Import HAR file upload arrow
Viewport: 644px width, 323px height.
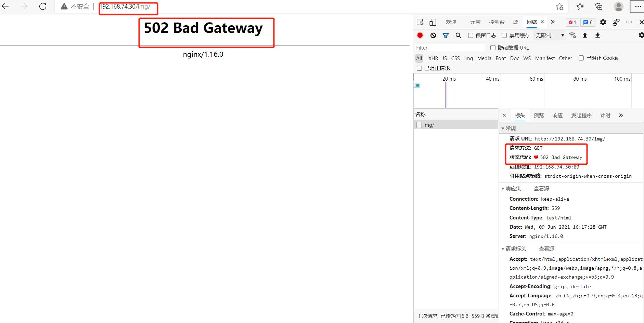[x=585, y=35]
